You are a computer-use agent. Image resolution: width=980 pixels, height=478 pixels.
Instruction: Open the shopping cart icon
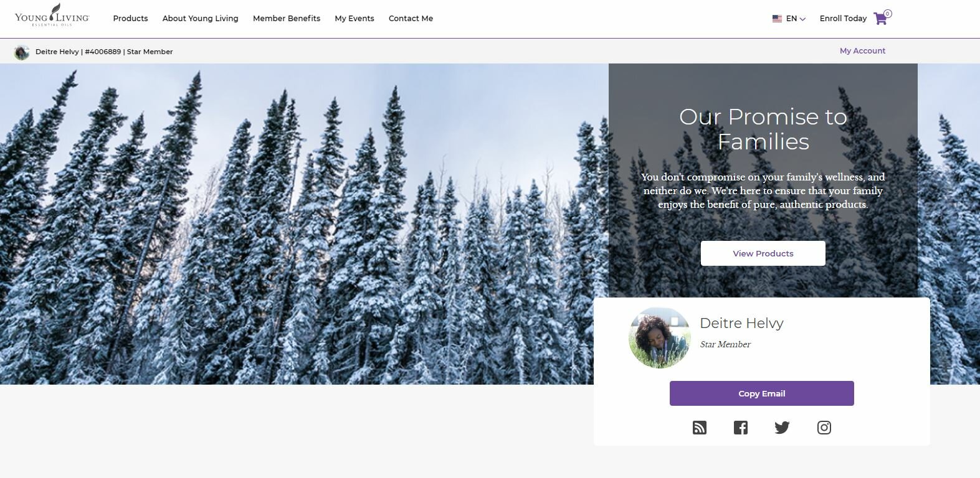(x=882, y=17)
